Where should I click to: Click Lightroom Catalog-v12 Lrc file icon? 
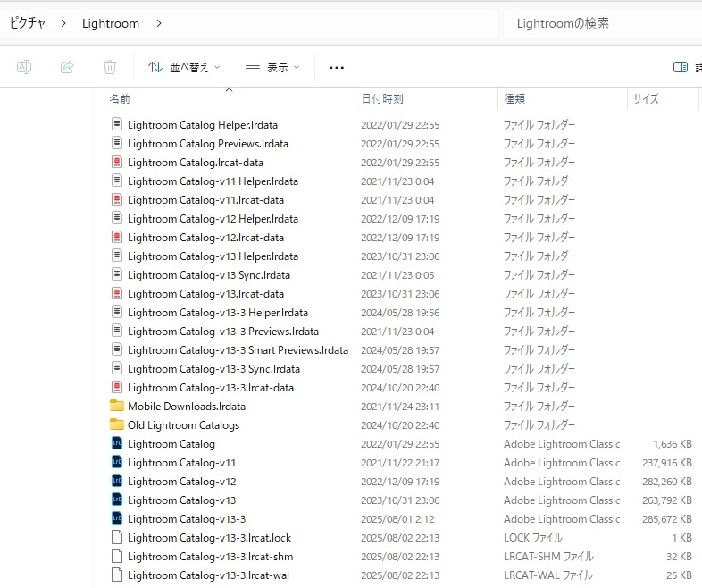[116, 481]
